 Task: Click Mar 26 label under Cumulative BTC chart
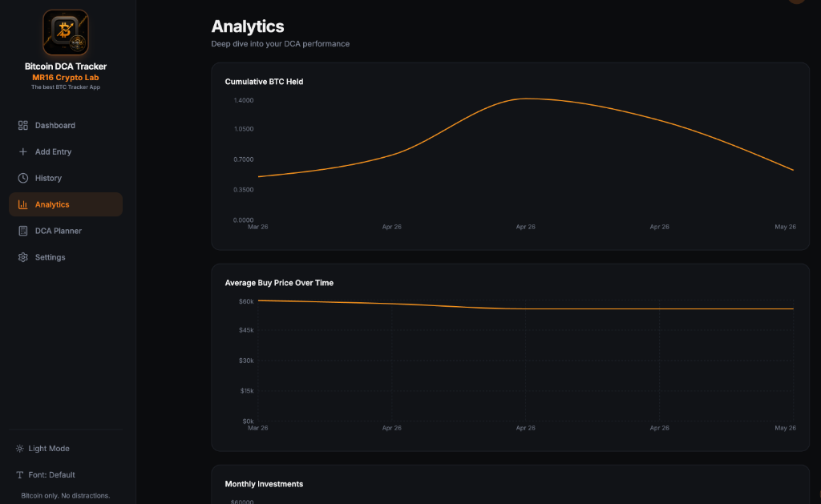(x=257, y=227)
